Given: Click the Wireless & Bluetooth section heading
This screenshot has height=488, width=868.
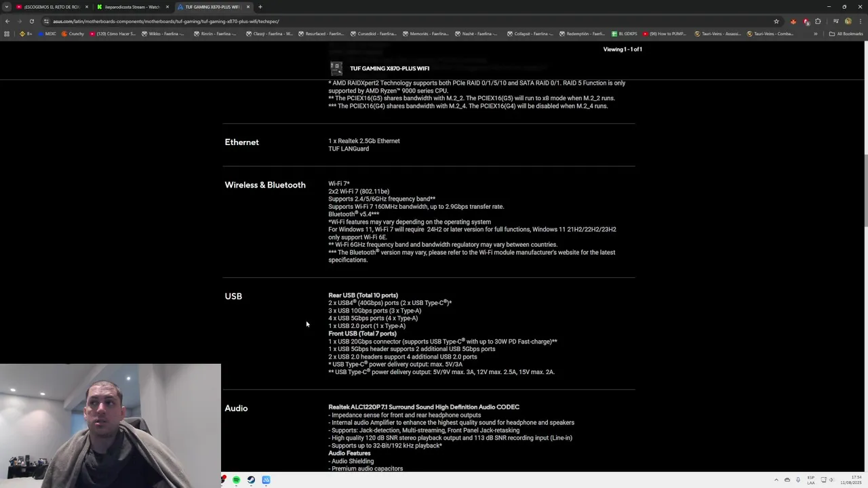Looking at the screenshot, I should [265, 185].
